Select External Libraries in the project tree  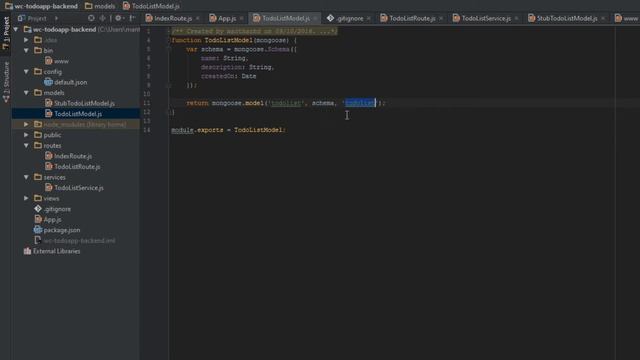coord(52,251)
